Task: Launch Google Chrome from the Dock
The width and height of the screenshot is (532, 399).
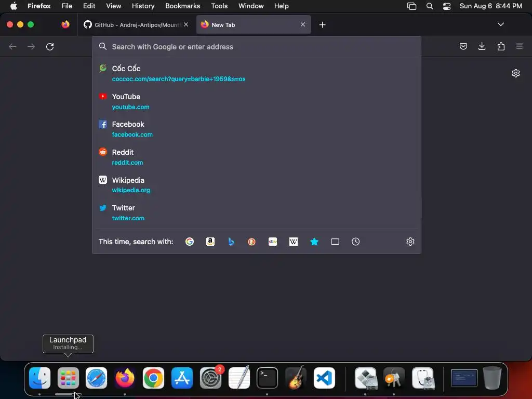Action: pyautogui.click(x=153, y=378)
